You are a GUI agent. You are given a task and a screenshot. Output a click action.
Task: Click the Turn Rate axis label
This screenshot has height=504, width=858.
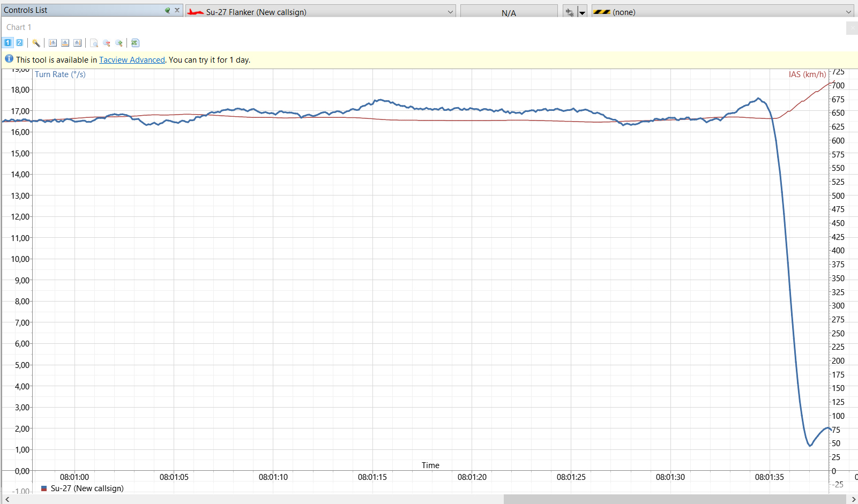coord(60,74)
